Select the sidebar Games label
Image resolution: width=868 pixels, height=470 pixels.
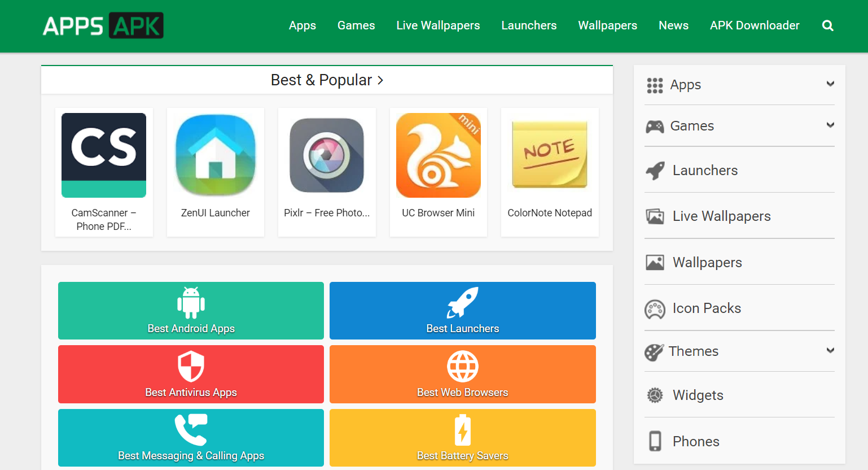tap(692, 126)
